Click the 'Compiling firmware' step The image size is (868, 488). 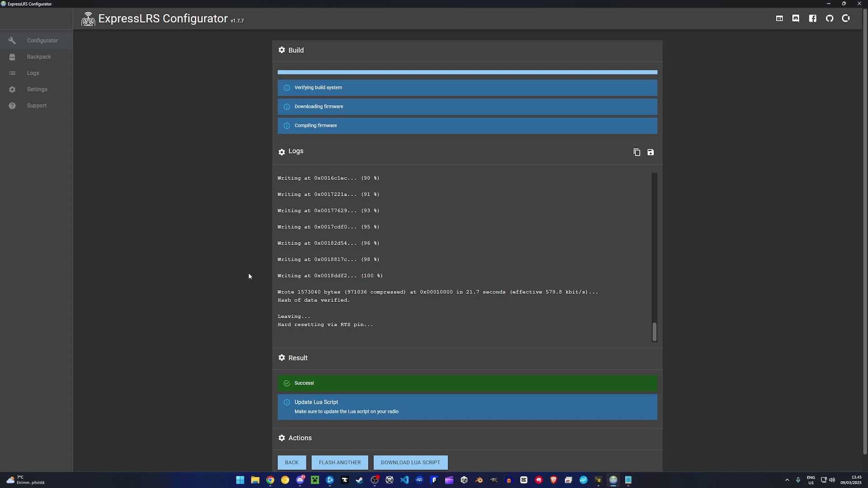(467, 126)
